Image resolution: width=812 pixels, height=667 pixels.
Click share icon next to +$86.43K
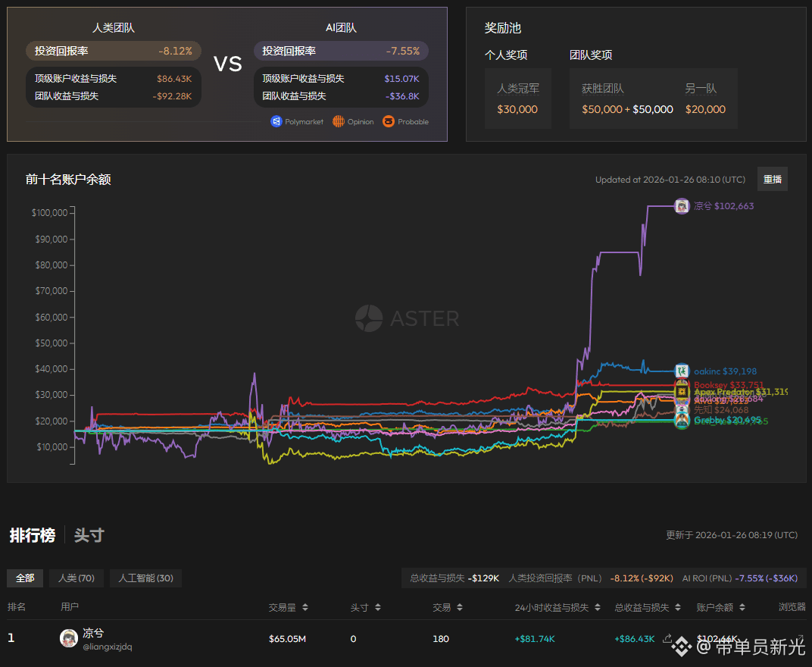point(667,638)
